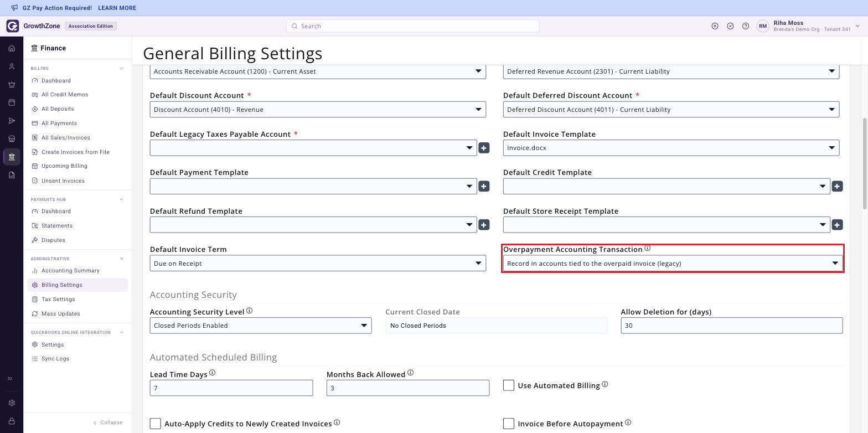Image resolution: width=868 pixels, height=433 pixels.
Task: Click the RM user avatar
Action: point(763,26)
